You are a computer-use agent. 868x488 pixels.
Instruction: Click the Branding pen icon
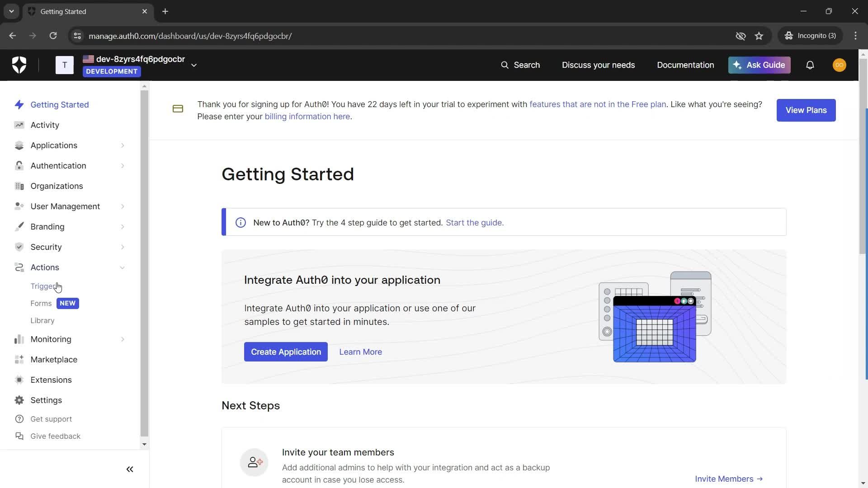[19, 227]
